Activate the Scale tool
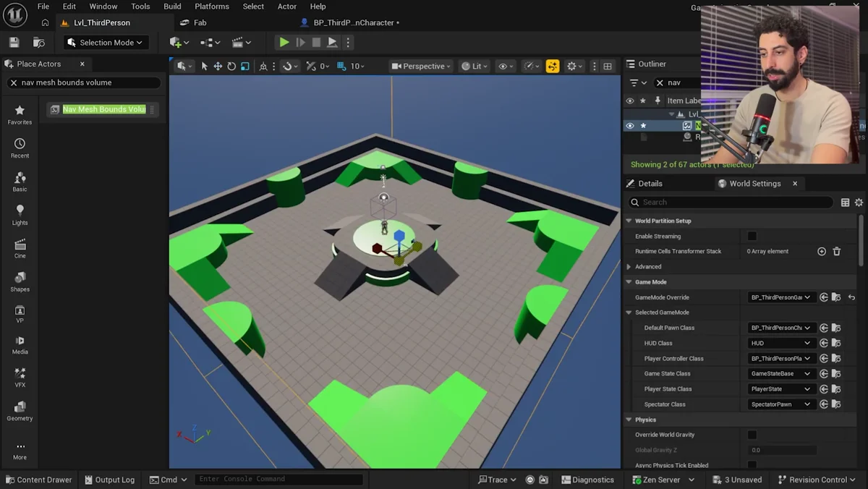 tap(245, 66)
